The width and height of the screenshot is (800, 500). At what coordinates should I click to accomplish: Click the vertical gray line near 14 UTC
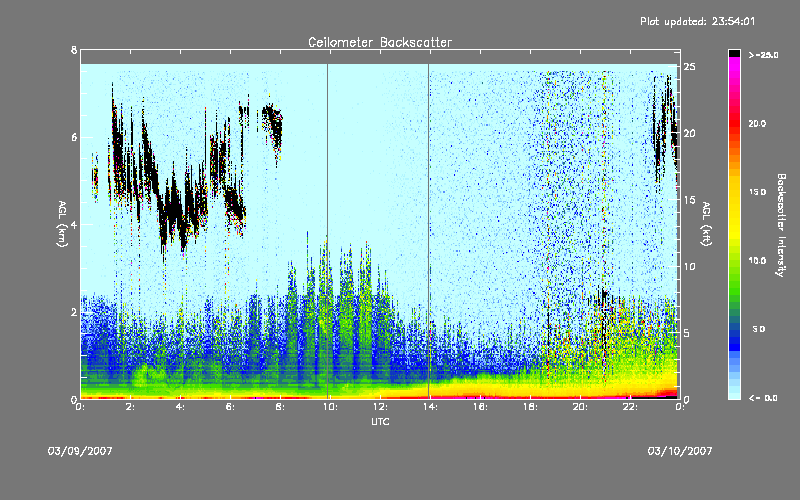pyautogui.click(x=429, y=231)
